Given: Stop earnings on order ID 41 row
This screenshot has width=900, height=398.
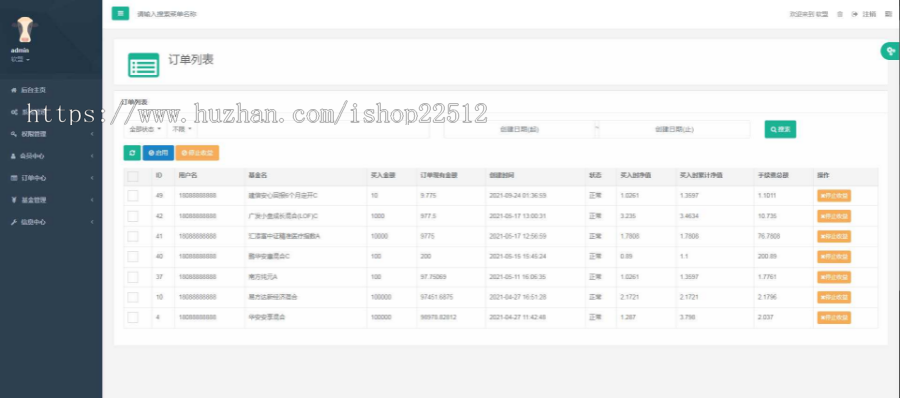Looking at the screenshot, I should pyautogui.click(x=834, y=236).
